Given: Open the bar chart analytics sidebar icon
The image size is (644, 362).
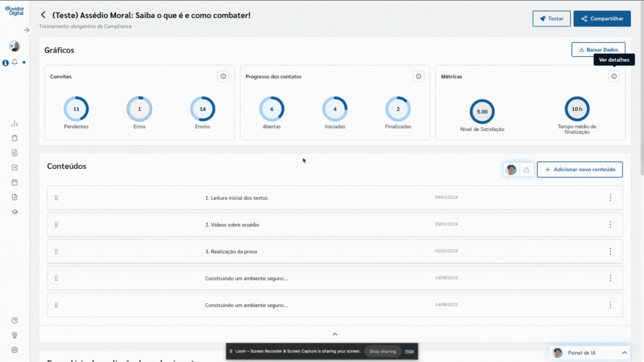Looking at the screenshot, I should (x=14, y=124).
